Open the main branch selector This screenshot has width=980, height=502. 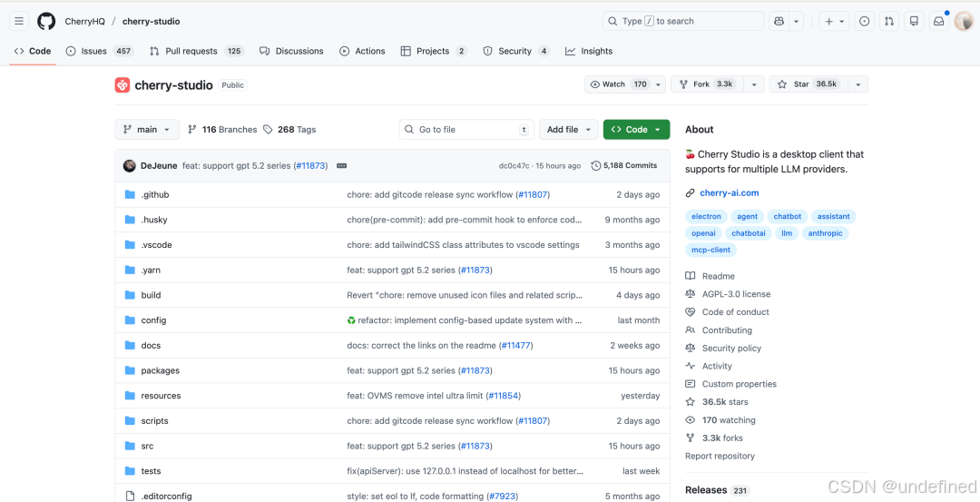point(147,130)
